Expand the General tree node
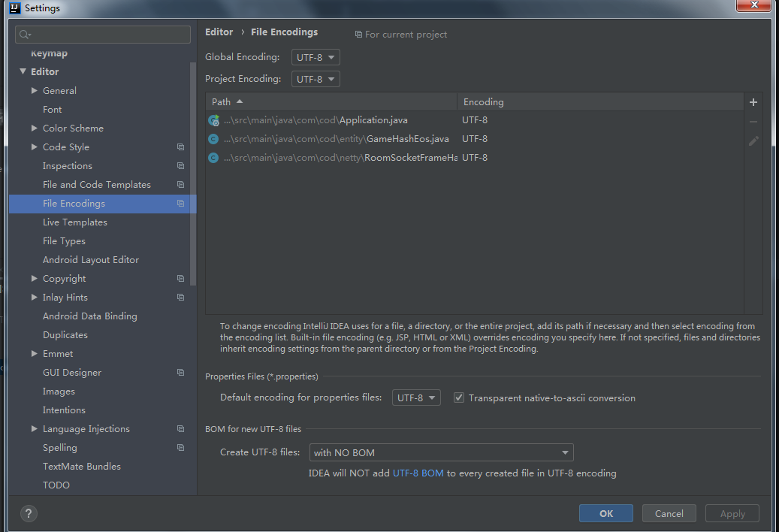 (x=35, y=90)
